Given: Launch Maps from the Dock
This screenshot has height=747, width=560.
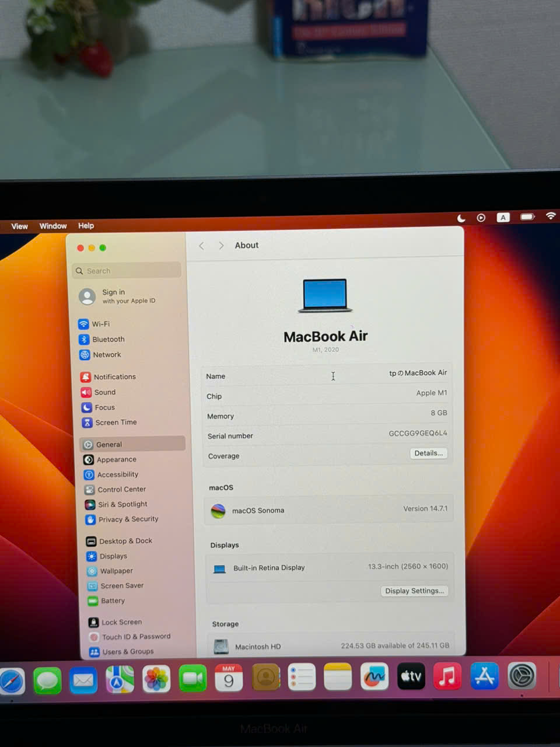Looking at the screenshot, I should (120, 680).
